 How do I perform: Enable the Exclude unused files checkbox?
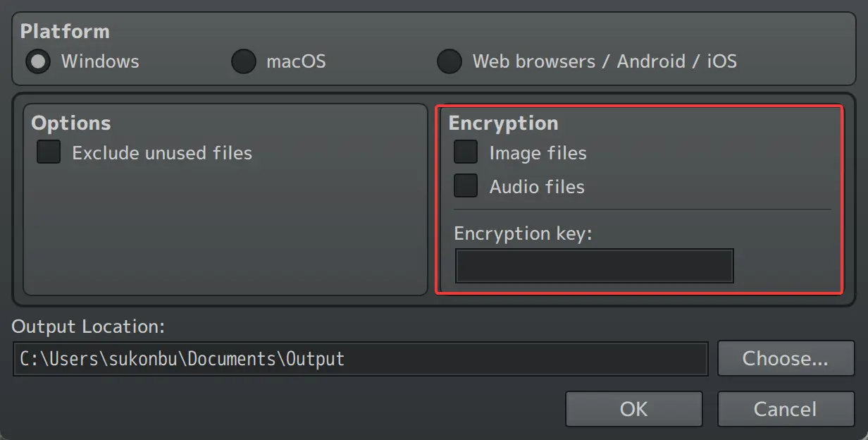[49, 152]
